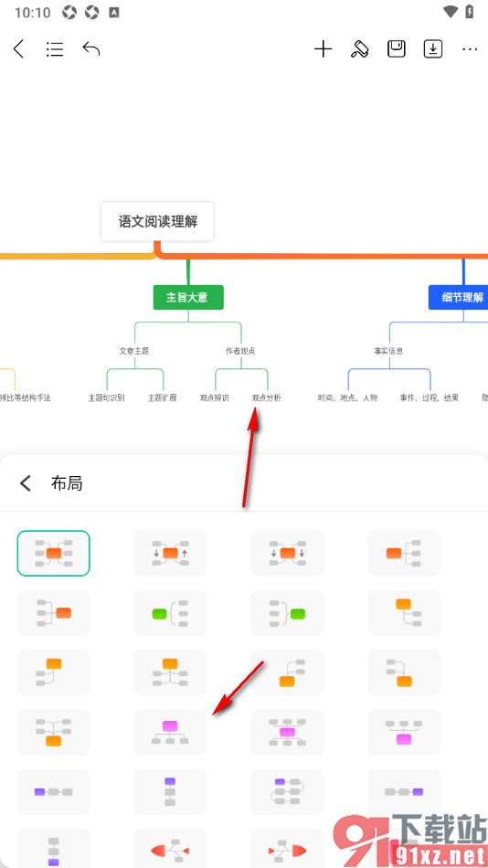Choose orange upward tree branching right

[x=287, y=672]
